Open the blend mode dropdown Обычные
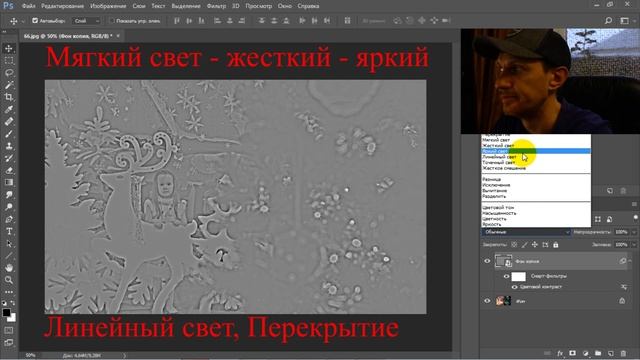The width and height of the screenshot is (640, 360). coord(526,232)
